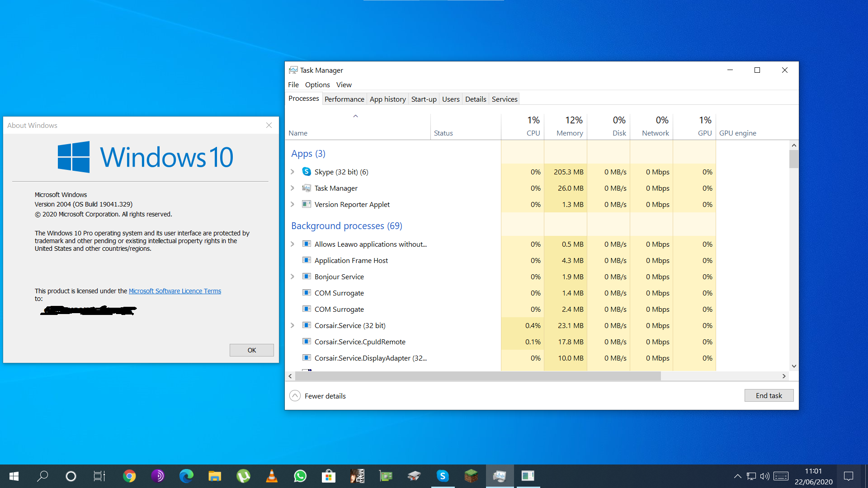Click the horizontal scrollbar in the process list

(x=478, y=376)
